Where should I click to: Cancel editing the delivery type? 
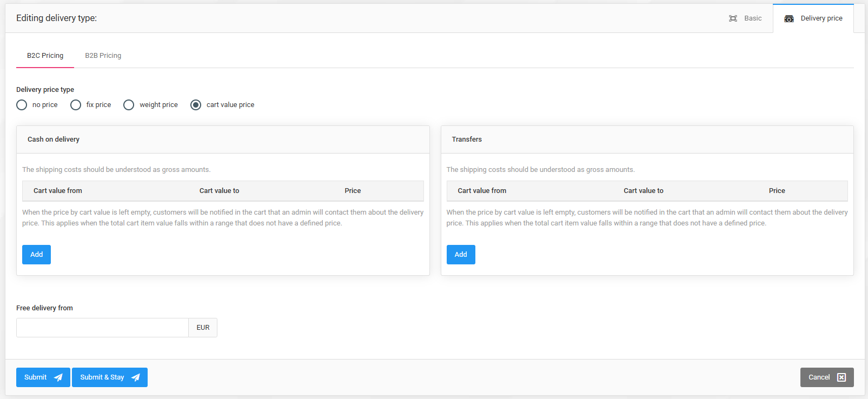(827, 377)
